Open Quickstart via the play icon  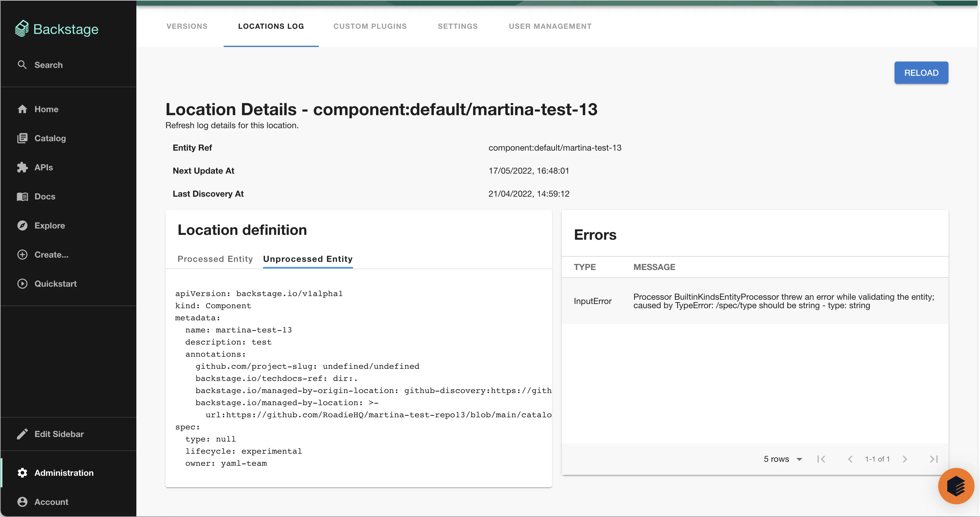click(x=22, y=283)
